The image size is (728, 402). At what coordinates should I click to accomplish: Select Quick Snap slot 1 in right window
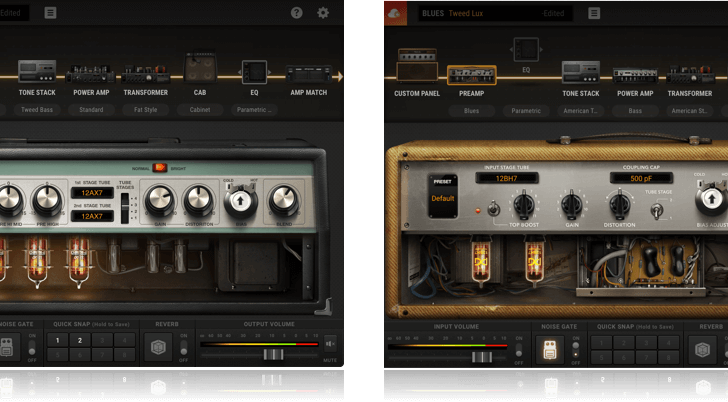pyautogui.click(x=601, y=343)
